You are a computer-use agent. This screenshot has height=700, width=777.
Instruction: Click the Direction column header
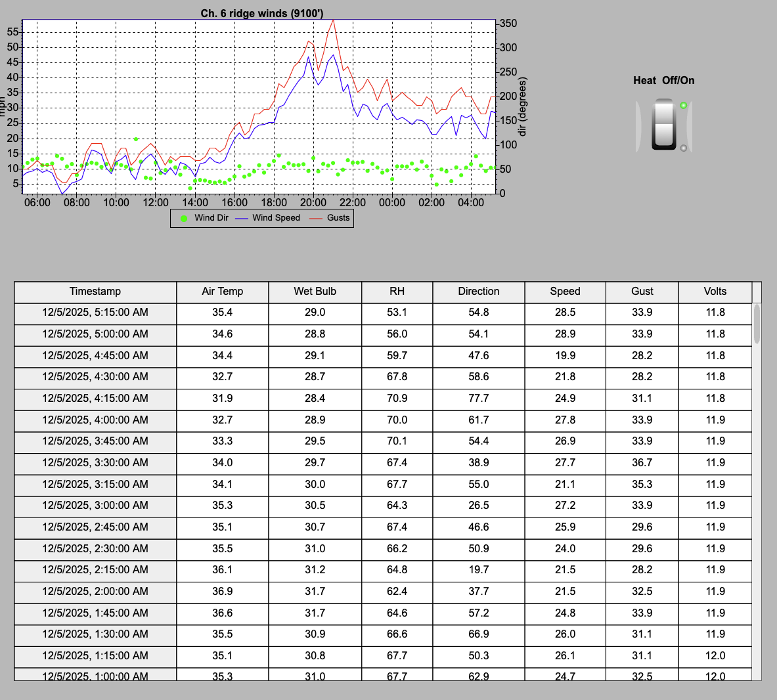479,292
